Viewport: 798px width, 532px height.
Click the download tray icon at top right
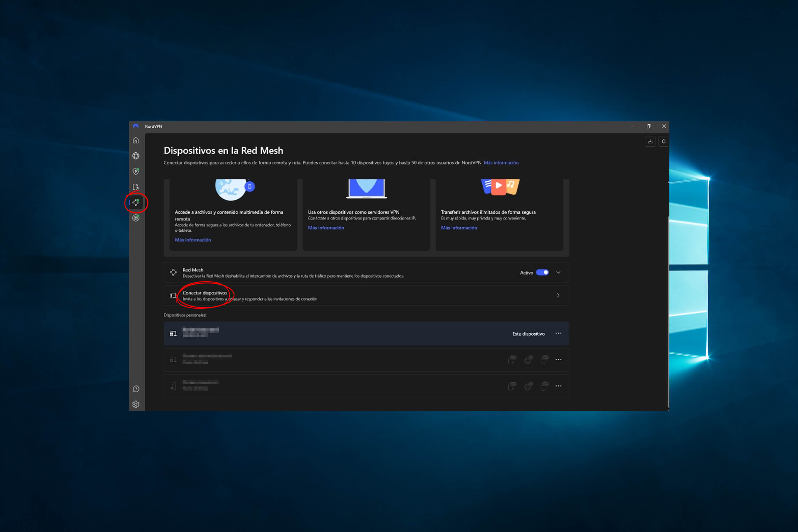[x=650, y=141]
